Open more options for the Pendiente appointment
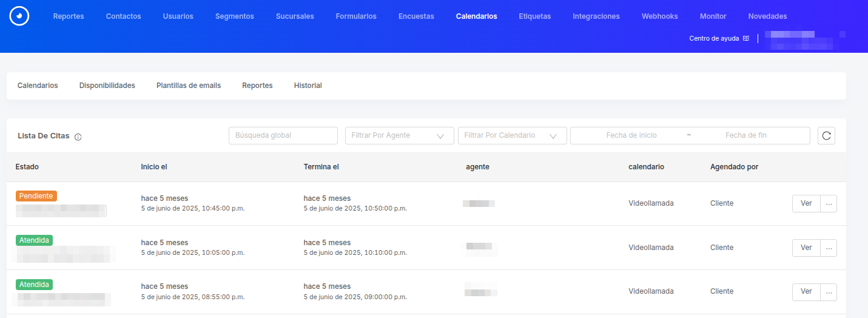This screenshot has width=868, height=318. click(x=829, y=204)
